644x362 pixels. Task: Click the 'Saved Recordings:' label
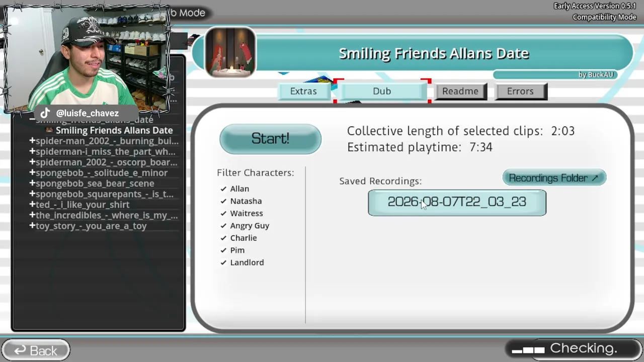point(380,181)
